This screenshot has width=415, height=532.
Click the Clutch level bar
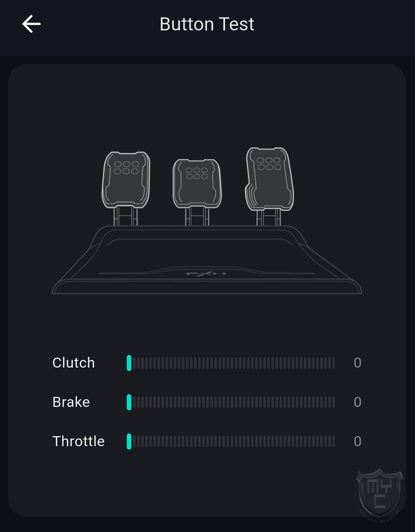[232, 363]
